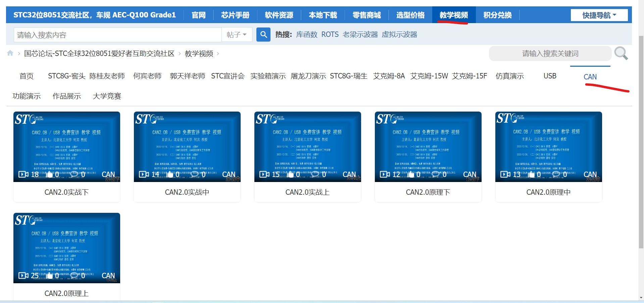Click comment bubble icon on CAN2.0原理上
The width and height of the screenshot is (644, 303).
click(74, 276)
